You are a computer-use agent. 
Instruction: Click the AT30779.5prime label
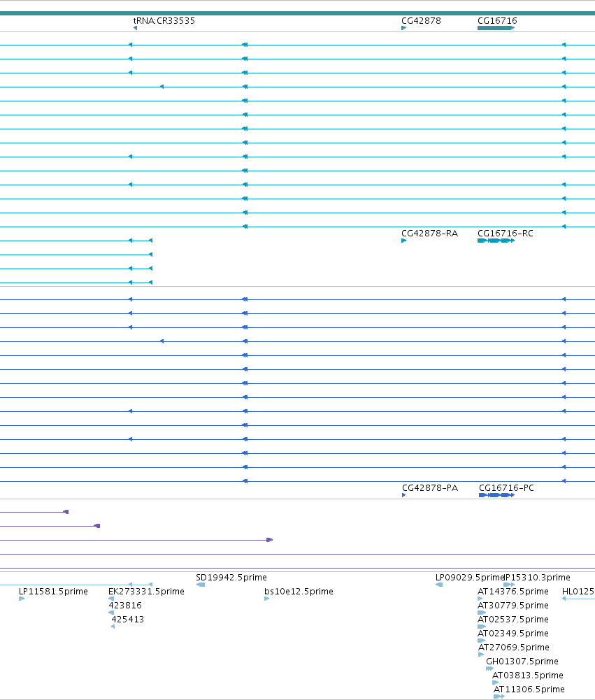point(513,606)
